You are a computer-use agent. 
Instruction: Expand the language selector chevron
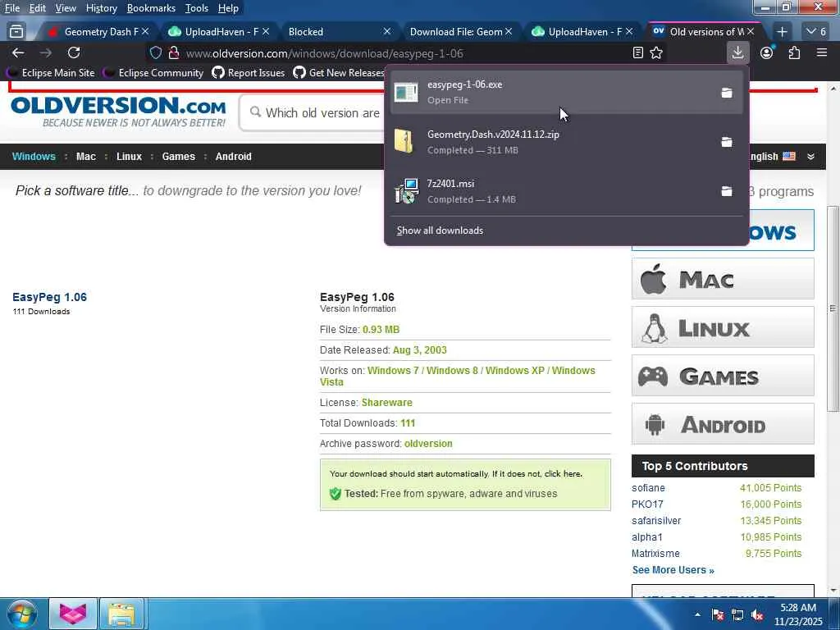811,157
